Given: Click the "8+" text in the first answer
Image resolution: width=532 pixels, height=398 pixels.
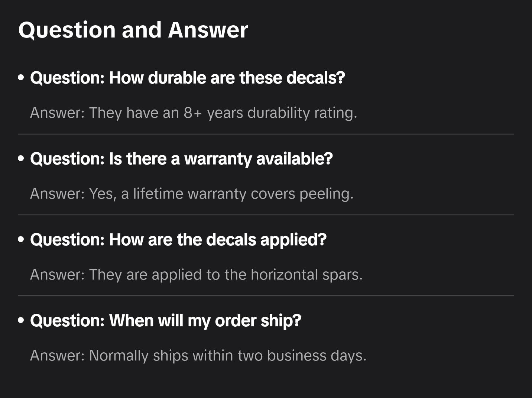Looking at the screenshot, I should tap(193, 113).
